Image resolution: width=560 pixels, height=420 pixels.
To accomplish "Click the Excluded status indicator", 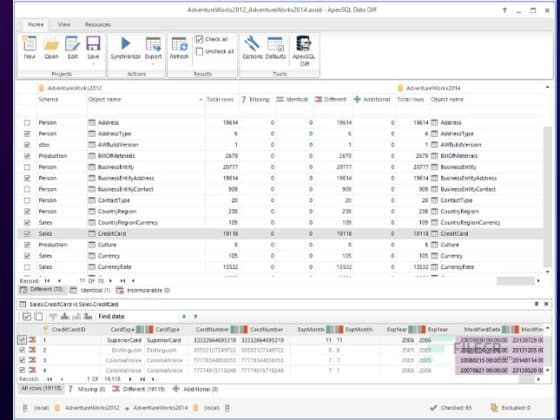I will (x=511, y=408).
